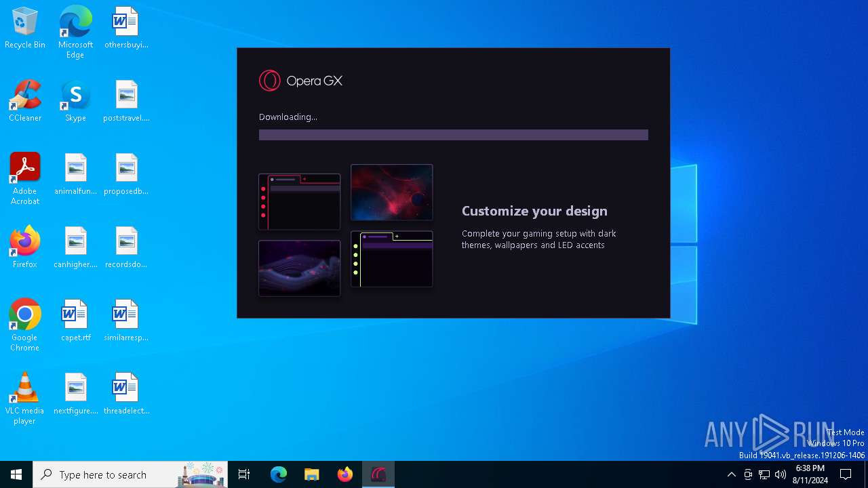Select the threadelect Word document icon

tap(126, 394)
